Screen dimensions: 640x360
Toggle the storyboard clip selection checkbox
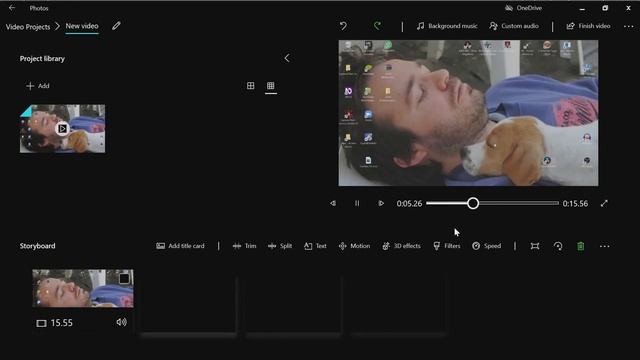pyautogui.click(x=124, y=278)
